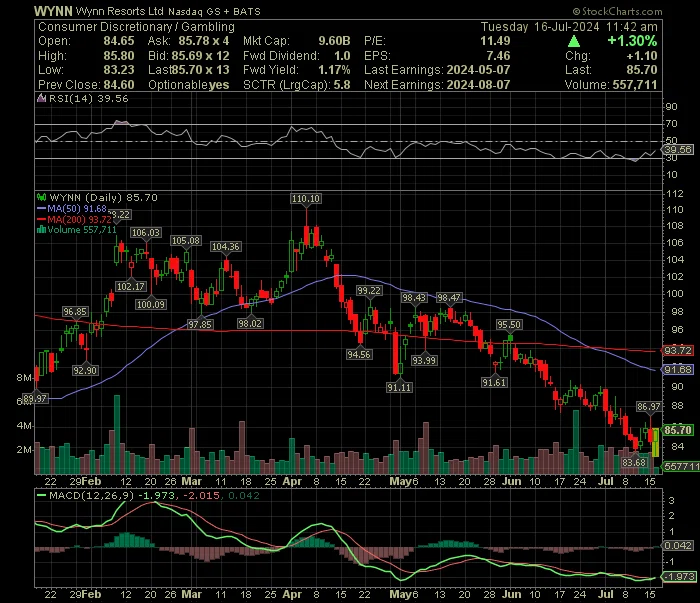Click the 106.03 price label

tap(146, 233)
